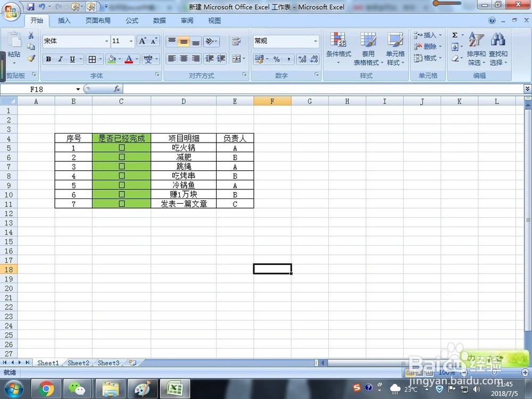The width and height of the screenshot is (532, 399).
Task: Right-align cell text
Action: (x=196, y=59)
